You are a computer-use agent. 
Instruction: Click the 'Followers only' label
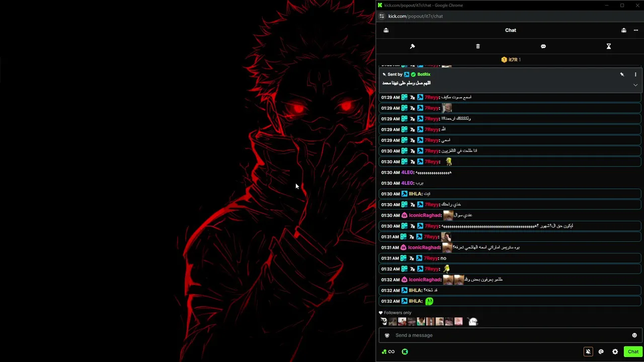(x=397, y=313)
